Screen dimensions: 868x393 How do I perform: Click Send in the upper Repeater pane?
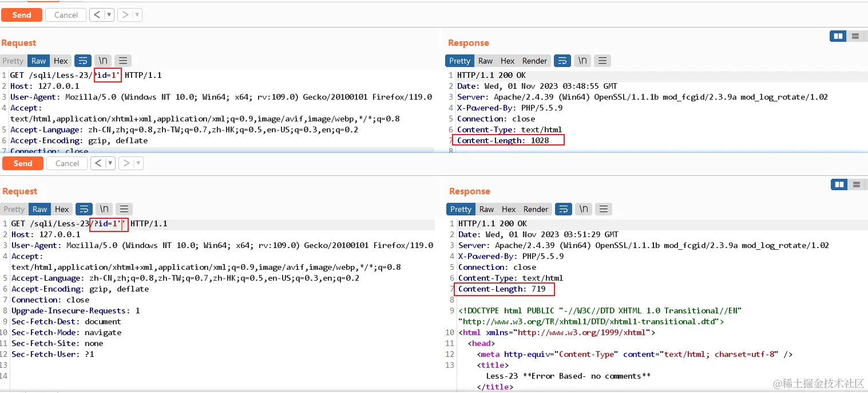coord(22,15)
